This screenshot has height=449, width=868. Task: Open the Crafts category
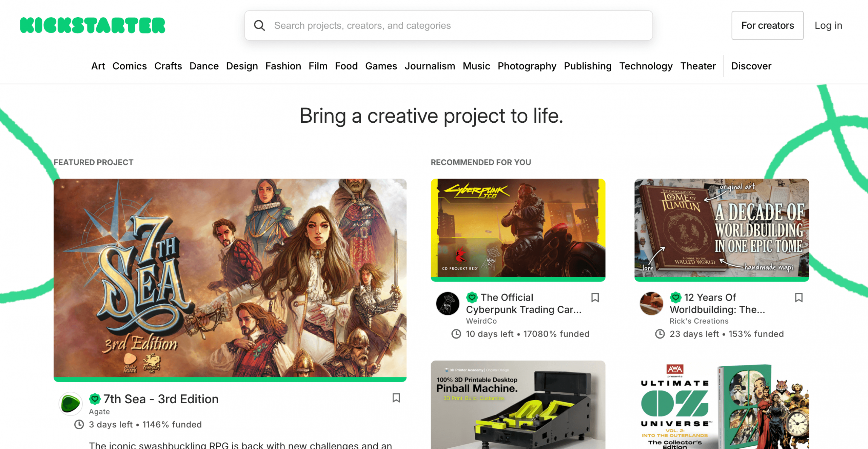[x=168, y=66]
